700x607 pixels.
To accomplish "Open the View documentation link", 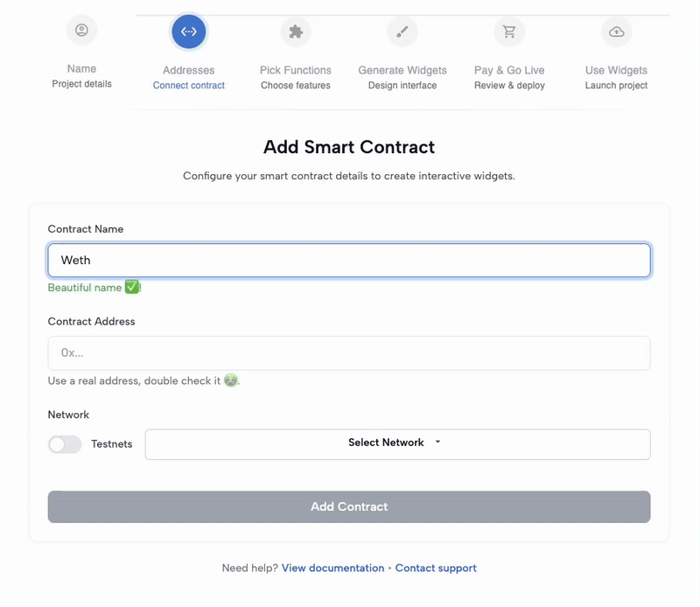I will click(x=332, y=569).
